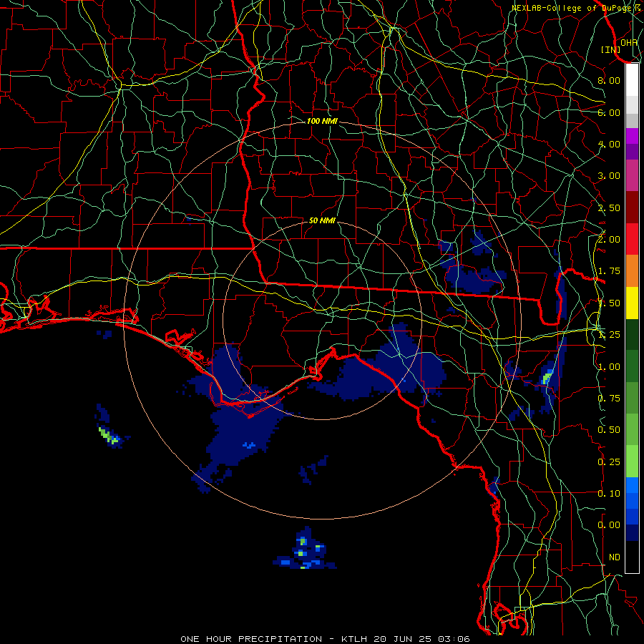Click the '2.50' scale value
The width and height of the screenshot is (644, 644).
[609, 208]
